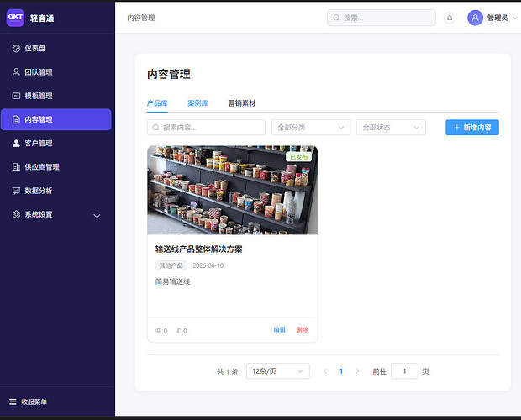Open the notification bell icon

pos(450,18)
